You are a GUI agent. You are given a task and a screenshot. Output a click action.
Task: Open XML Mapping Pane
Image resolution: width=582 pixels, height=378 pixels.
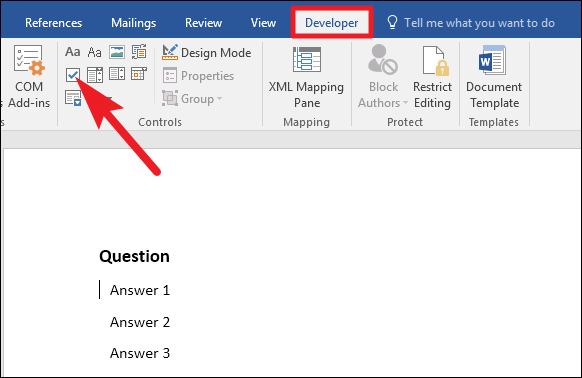tap(307, 77)
